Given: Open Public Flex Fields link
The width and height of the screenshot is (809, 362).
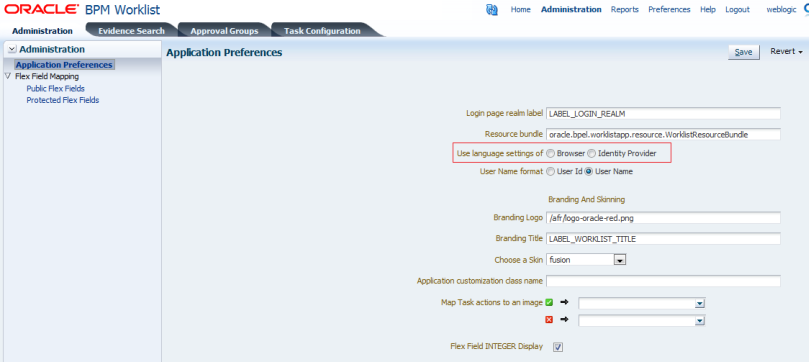Looking at the screenshot, I should pyautogui.click(x=55, y=88).
